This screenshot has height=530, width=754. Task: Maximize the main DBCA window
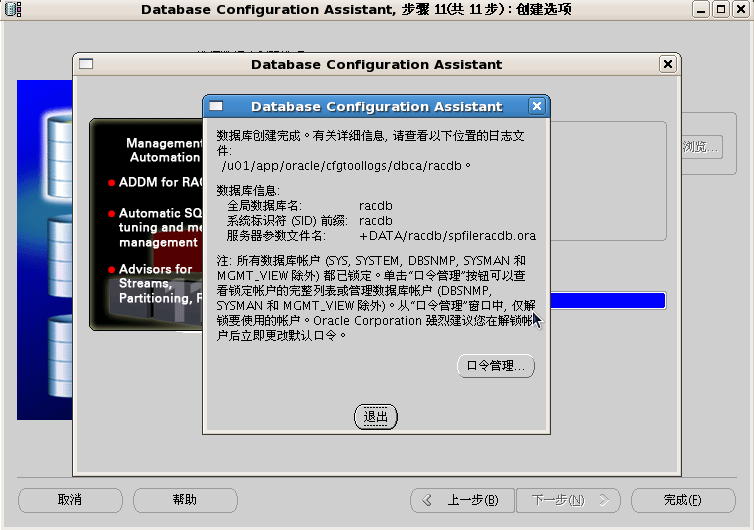(721, 9)
